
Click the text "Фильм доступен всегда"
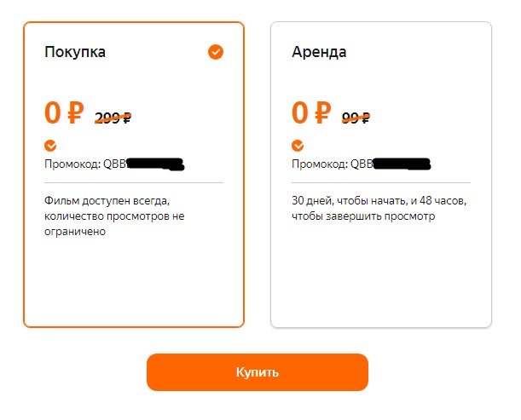coord(107,202)
